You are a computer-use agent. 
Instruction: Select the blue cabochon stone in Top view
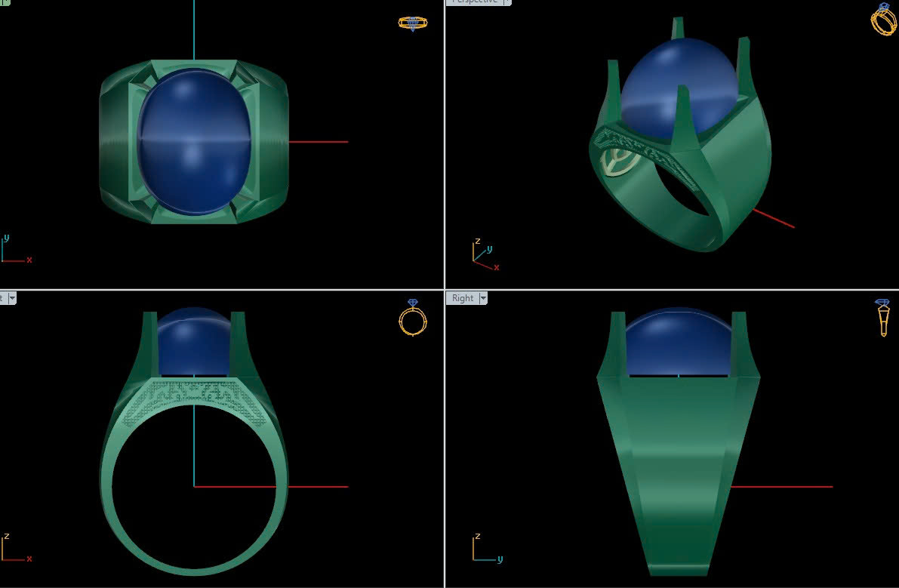click(x=194, y=141)
